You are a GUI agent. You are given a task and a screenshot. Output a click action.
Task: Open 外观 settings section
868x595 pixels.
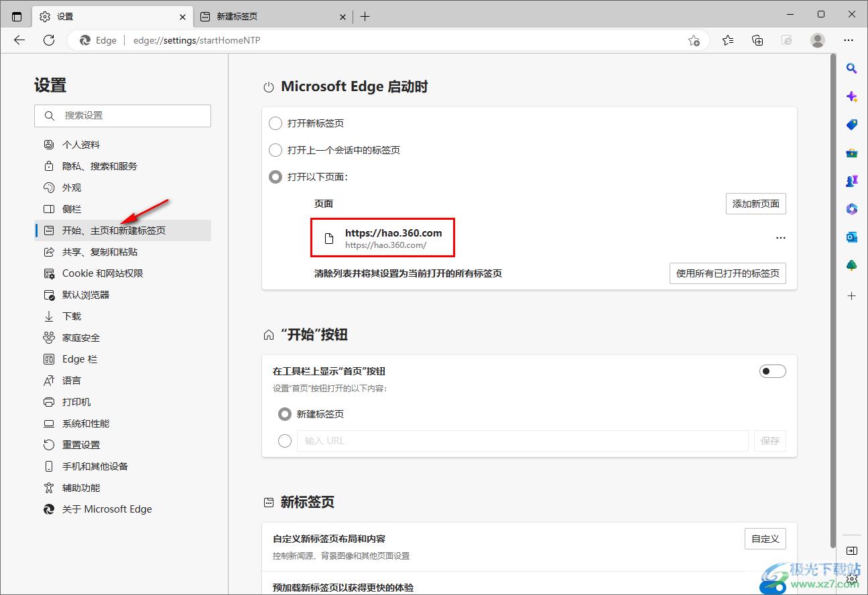pos(123,188)
